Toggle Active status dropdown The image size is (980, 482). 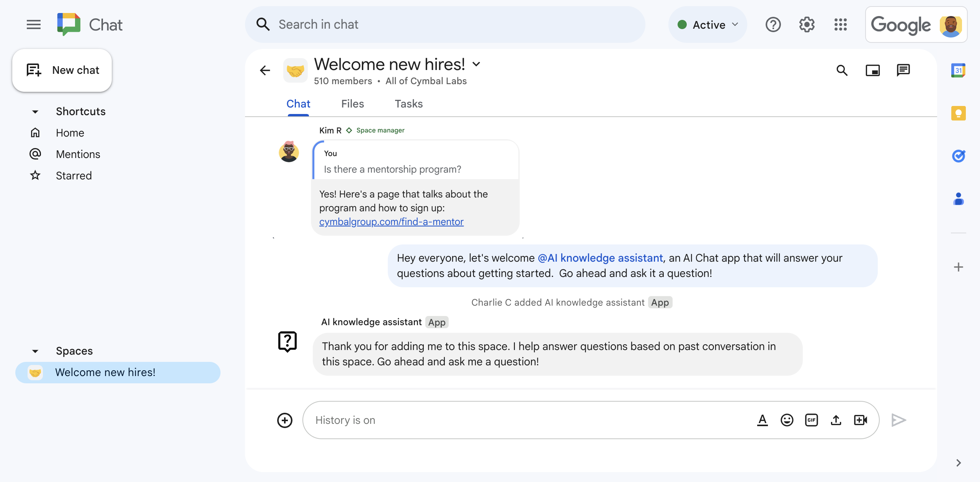click(x=735, y=24)
